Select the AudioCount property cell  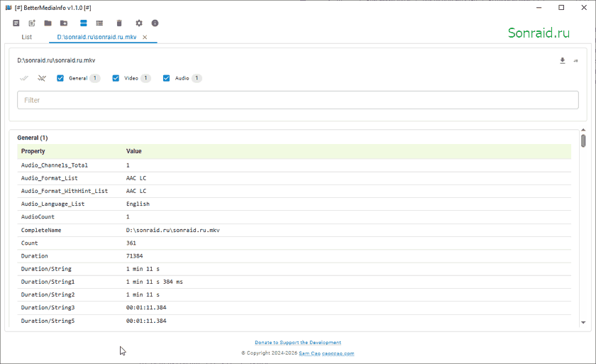[x=38, y=217]
